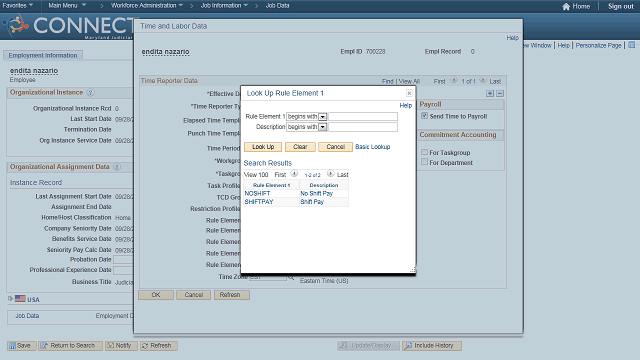Close the Look Up Rule Element dialog
The width and height of the screenshot is (640, 360).
click(x=409, y=93)
